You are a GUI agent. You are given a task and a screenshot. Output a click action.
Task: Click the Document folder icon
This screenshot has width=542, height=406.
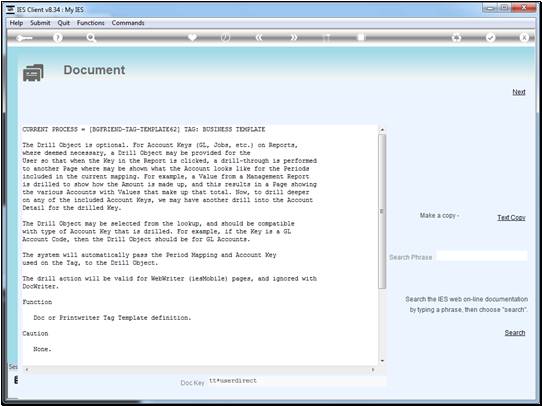33,73
